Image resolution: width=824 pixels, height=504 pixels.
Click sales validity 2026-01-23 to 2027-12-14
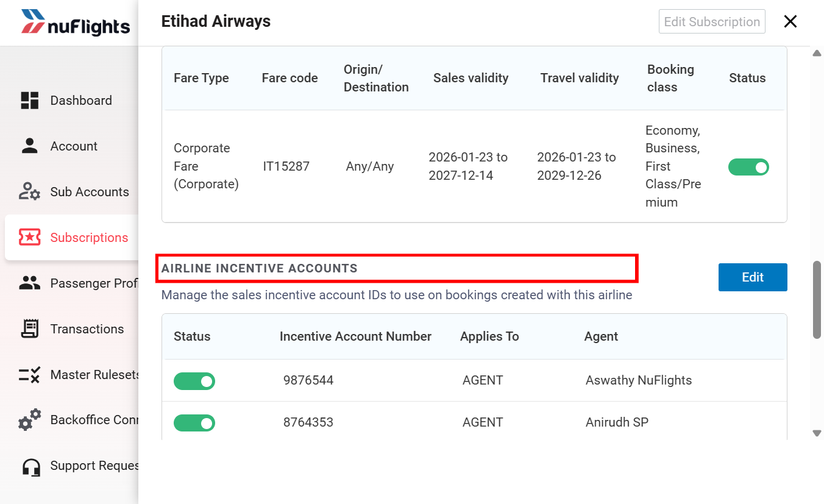click(468, 166)
